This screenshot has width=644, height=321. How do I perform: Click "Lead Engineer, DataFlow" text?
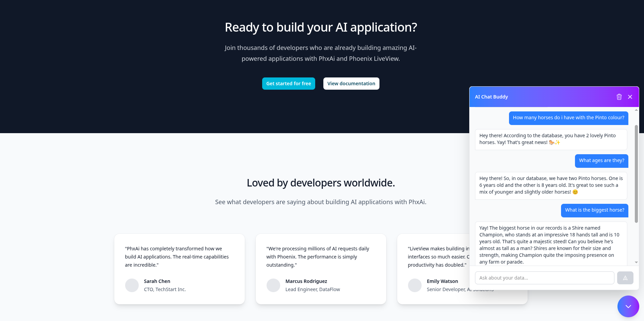313,289
